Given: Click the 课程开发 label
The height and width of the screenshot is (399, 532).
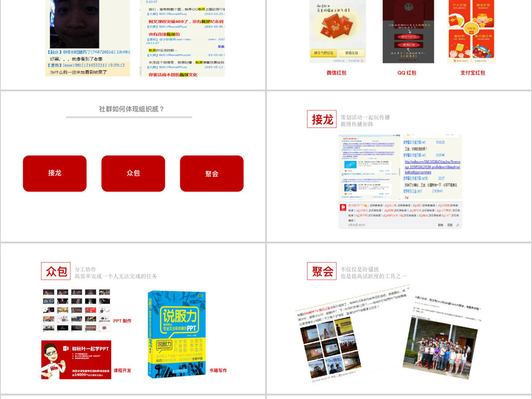Looking at the screenshot, I should [122, 371].
